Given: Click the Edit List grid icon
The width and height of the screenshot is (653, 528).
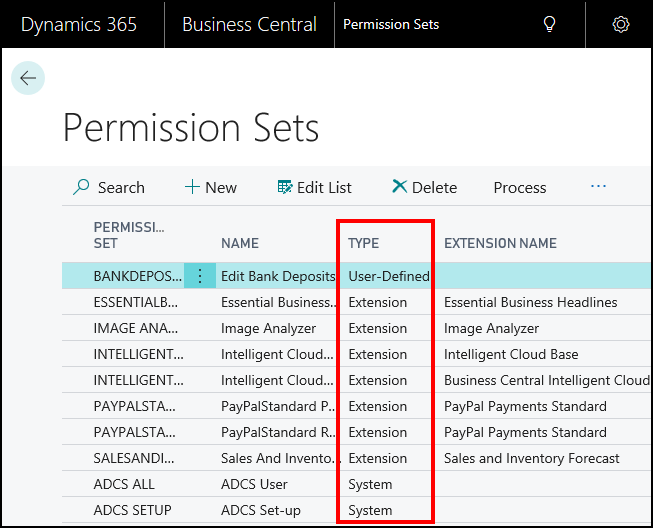Looking at the screenshot, I should click(285, 187).
